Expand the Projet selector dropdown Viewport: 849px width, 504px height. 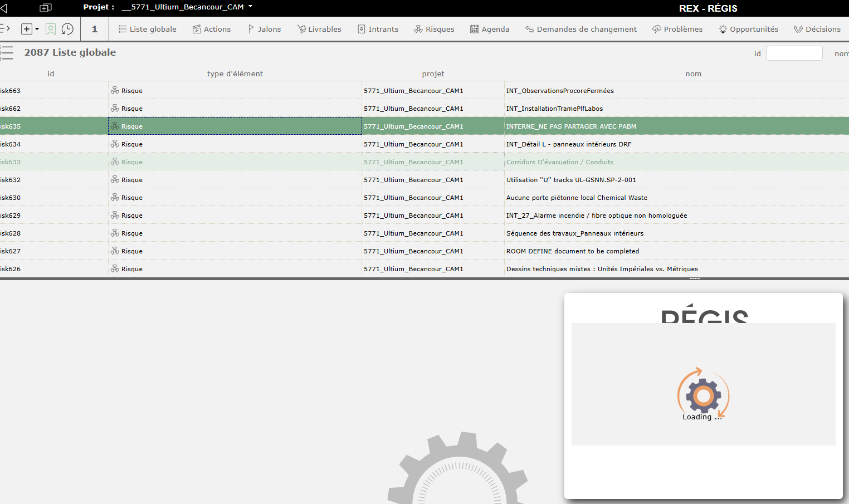pos(250,7)
